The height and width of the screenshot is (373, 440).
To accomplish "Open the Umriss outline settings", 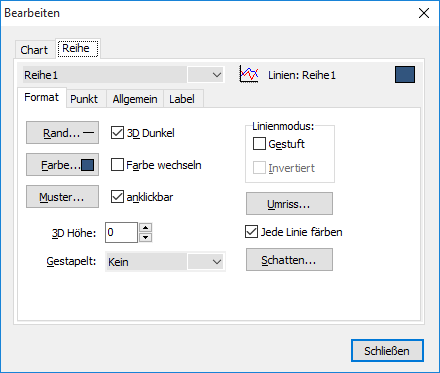I will (x=289, y=203).
